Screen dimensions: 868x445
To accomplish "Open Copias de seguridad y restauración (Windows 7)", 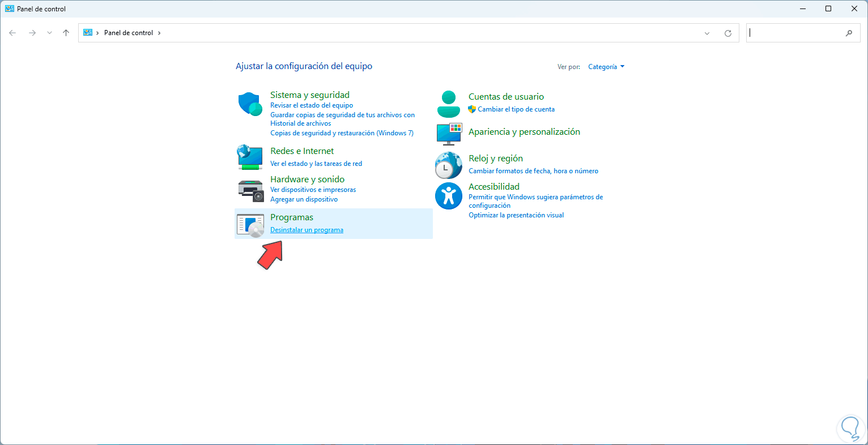I will coord(342,133).
